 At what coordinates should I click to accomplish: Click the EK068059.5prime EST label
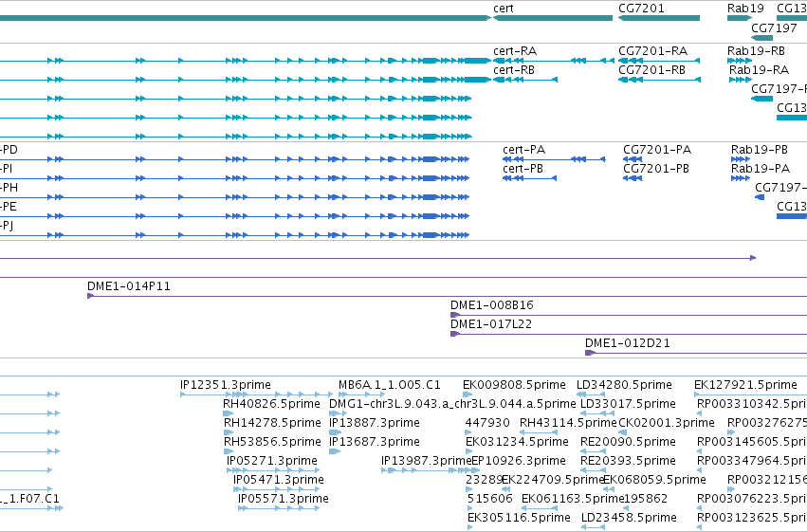(654, 480)
